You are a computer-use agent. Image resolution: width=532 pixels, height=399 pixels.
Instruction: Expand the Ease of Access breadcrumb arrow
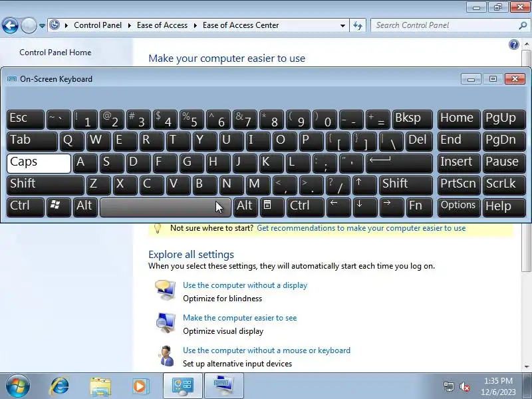(x=195, y=25)
